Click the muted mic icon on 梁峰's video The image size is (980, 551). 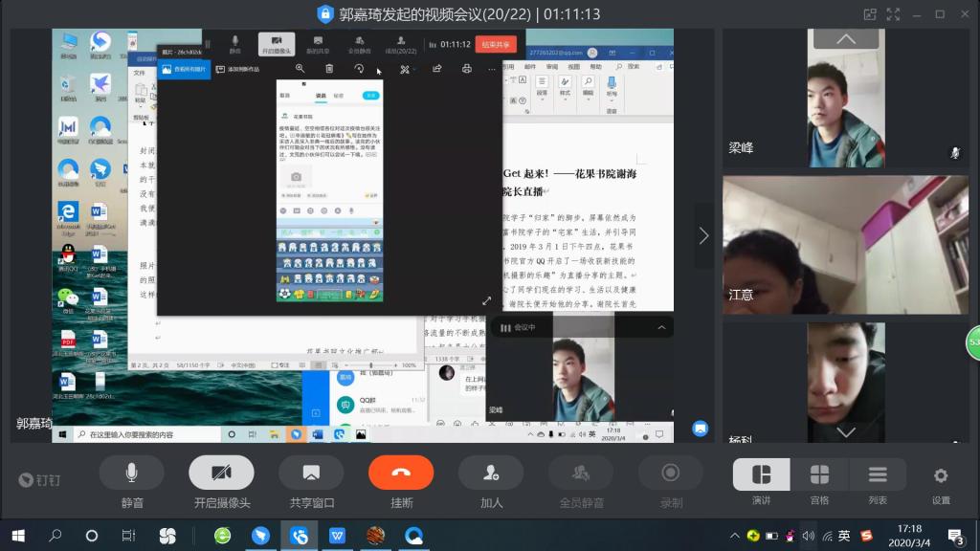[954, 153]
